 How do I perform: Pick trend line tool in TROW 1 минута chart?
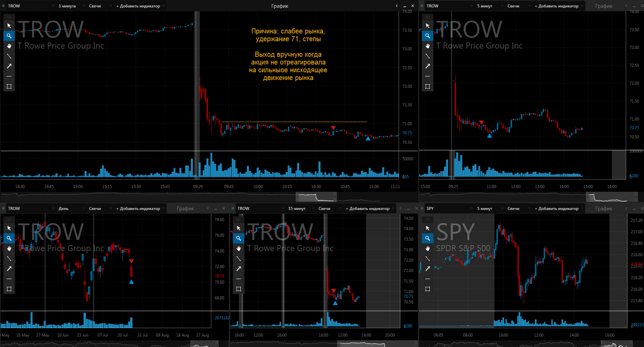[9, 56]
